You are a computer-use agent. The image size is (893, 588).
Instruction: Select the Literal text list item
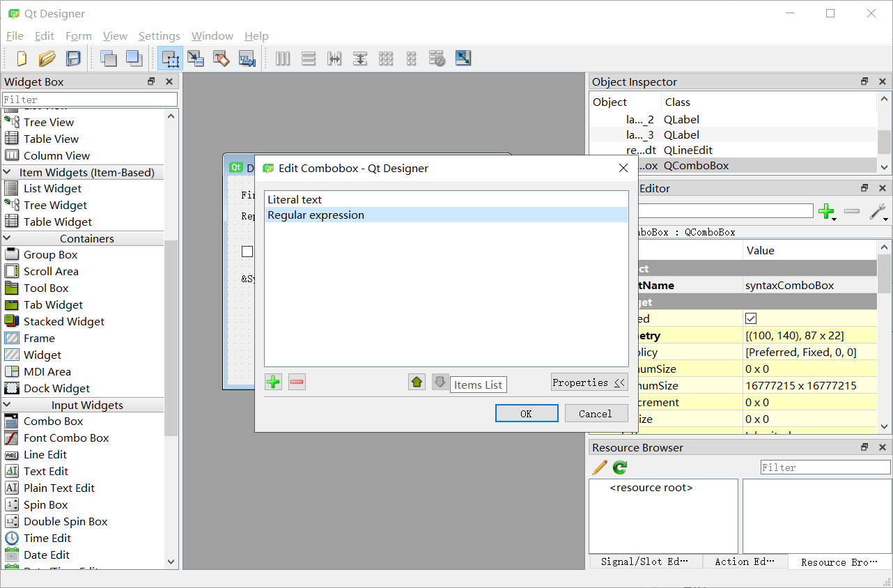pyautogui.click(x=446, y=200)
